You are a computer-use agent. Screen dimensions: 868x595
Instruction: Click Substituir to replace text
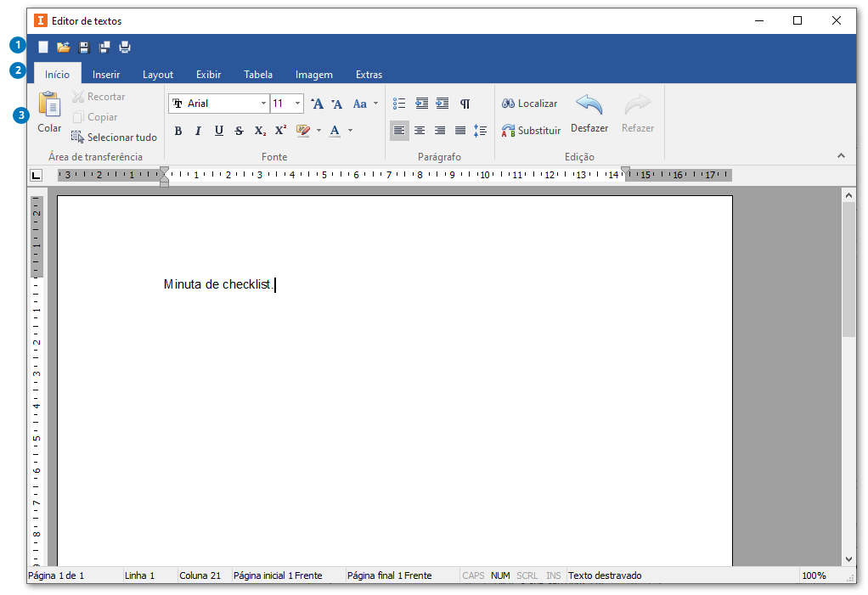click(x=532, y=131)
